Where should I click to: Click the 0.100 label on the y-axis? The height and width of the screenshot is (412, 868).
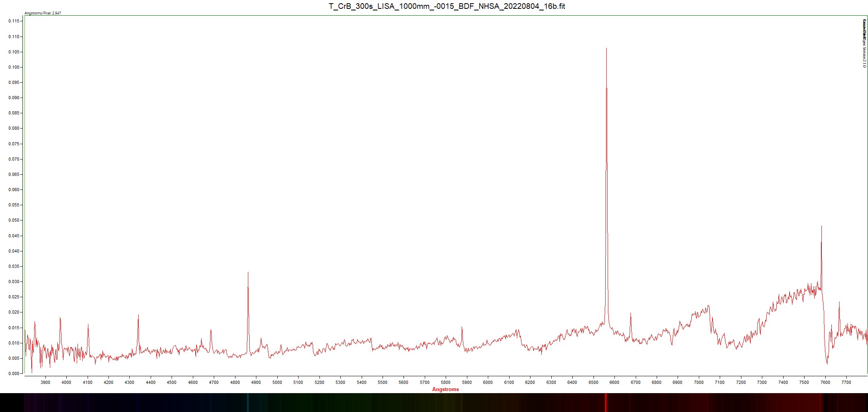pyautogui.click(x=14, y=67)
